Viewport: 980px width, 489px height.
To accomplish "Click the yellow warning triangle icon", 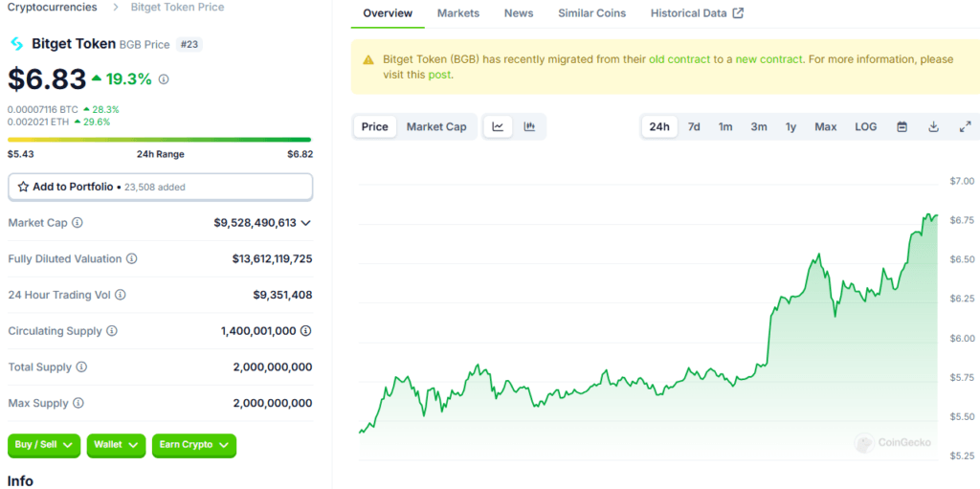I will click(368, 60).
